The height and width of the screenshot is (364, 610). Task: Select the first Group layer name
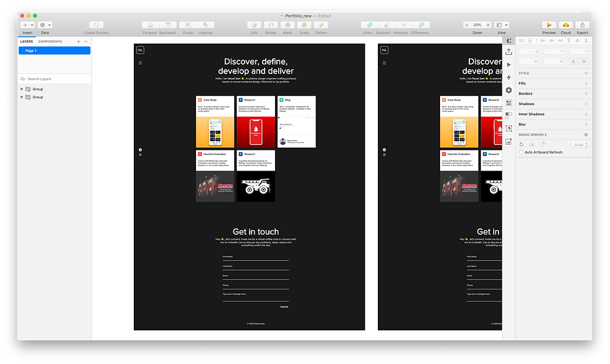38,89
